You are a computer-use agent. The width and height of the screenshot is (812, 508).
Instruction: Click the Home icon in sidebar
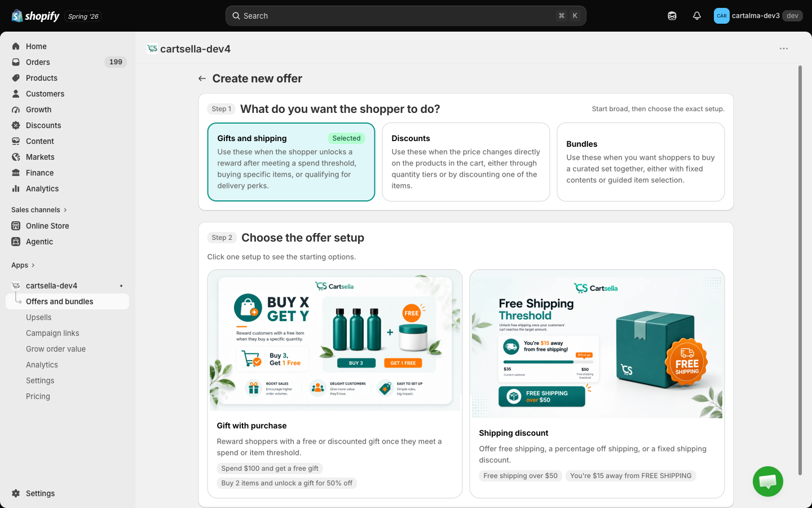tap(16, 46)
